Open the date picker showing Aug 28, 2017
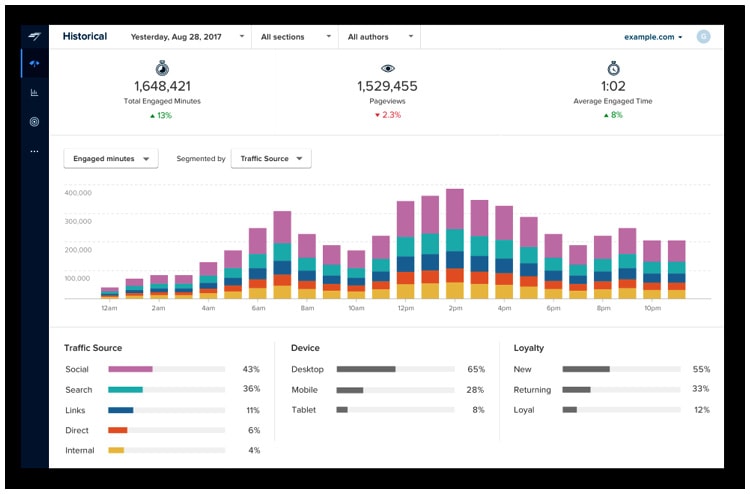Viewport: 750px width, 494px height. 187,37
